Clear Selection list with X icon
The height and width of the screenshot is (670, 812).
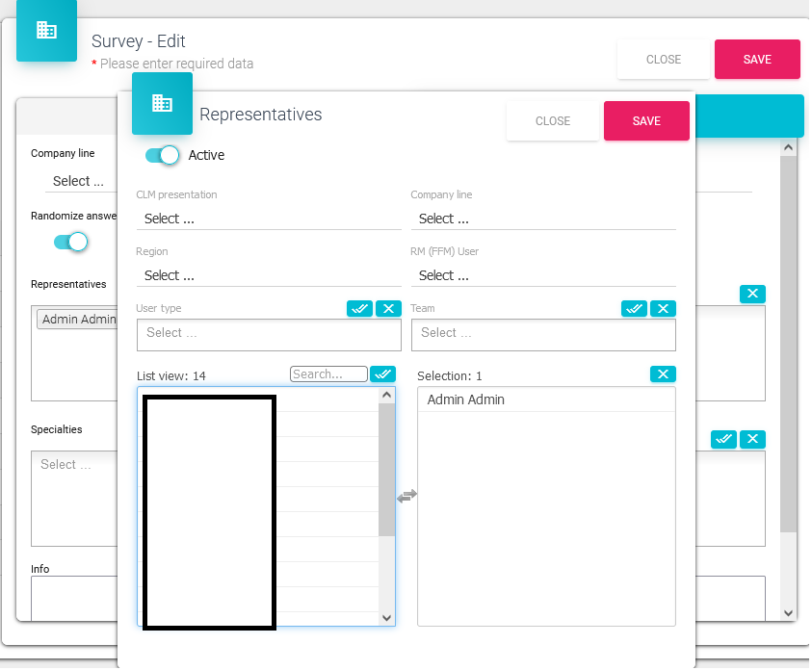pos(663,374)
